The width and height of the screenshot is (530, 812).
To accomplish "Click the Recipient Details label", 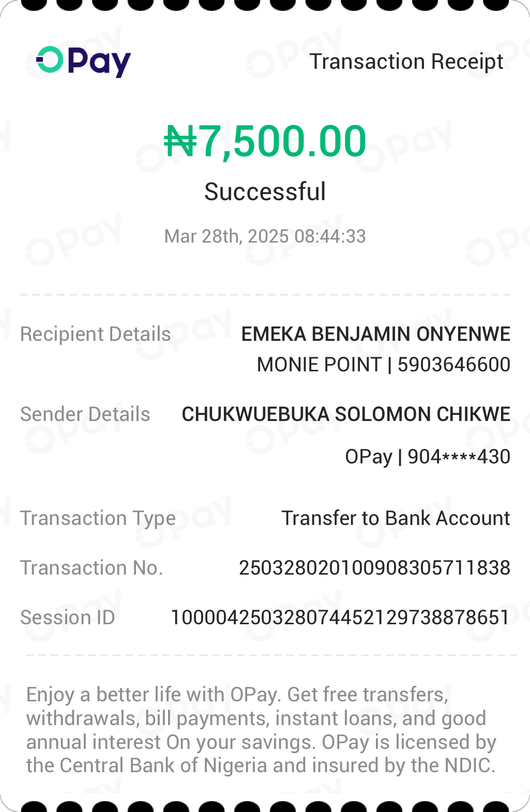I will 95,334.
